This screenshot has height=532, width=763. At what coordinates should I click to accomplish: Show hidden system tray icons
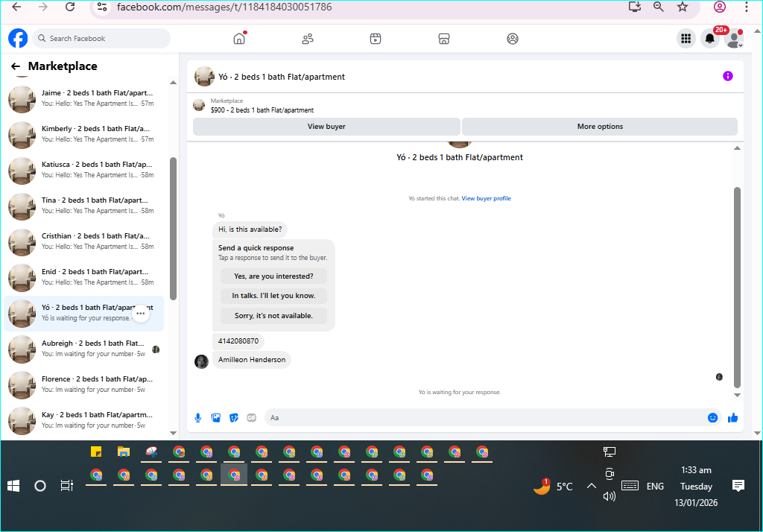click(591, 486)
